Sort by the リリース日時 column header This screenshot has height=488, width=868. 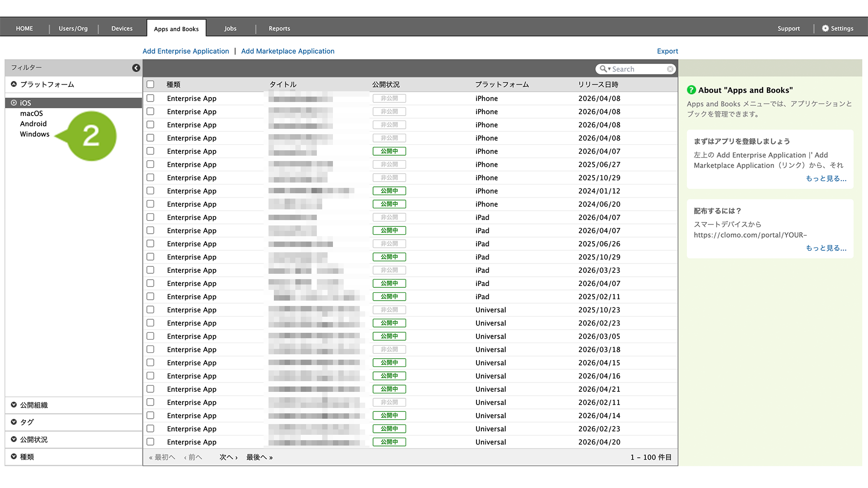pos(598,84)
